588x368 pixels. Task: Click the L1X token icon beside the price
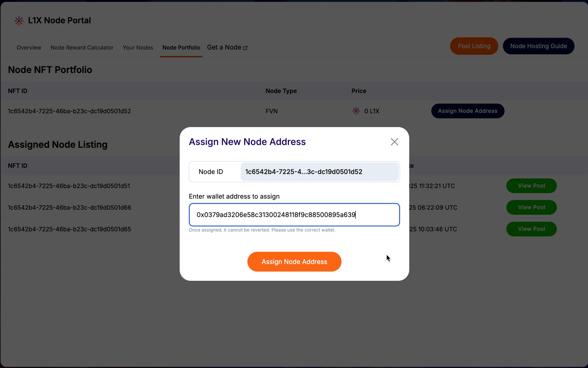click(x=356, y=111)
